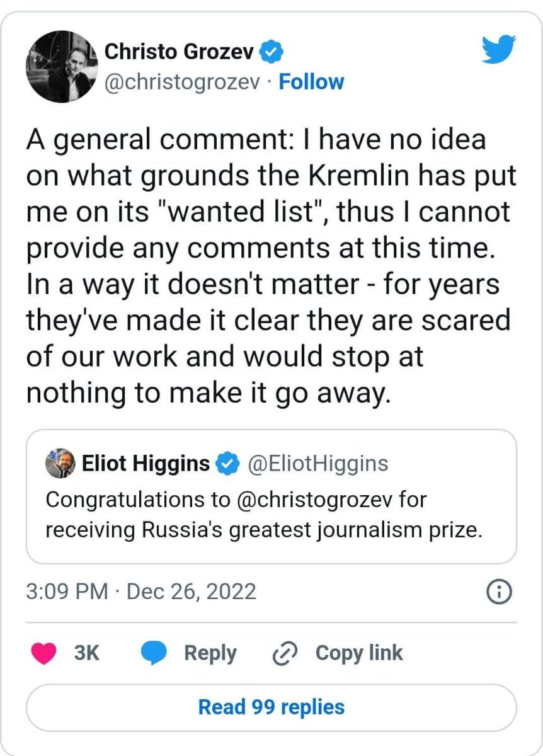The height and width of the screenshot is (756, 543).
Task: Like the tweet with the heart icon
Action: 43,653
